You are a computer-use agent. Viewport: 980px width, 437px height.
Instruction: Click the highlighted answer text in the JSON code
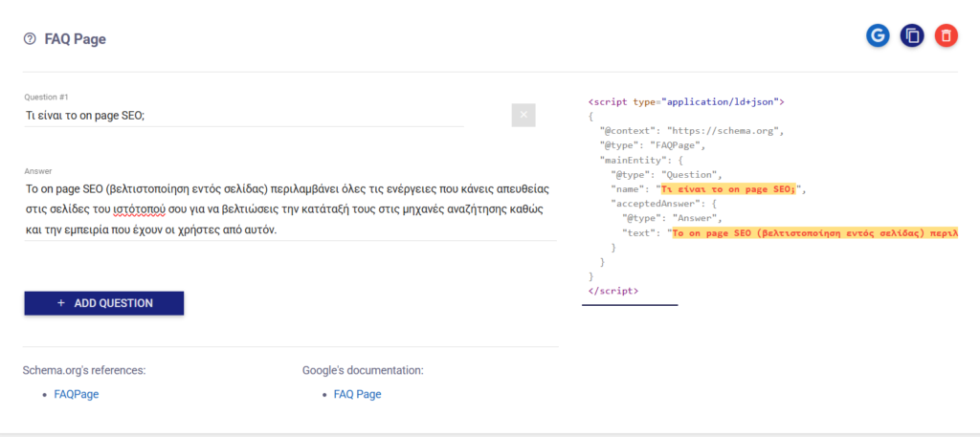point(815,233)
